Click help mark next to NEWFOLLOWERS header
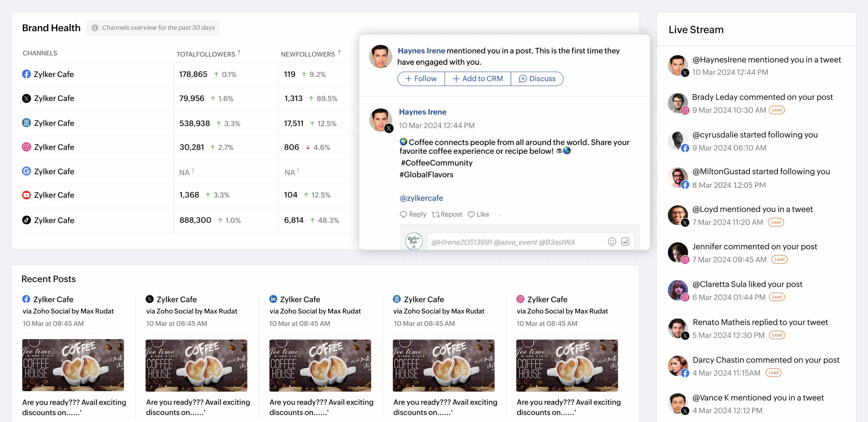The height and width of the screenshot is (422, 868). 339,52
